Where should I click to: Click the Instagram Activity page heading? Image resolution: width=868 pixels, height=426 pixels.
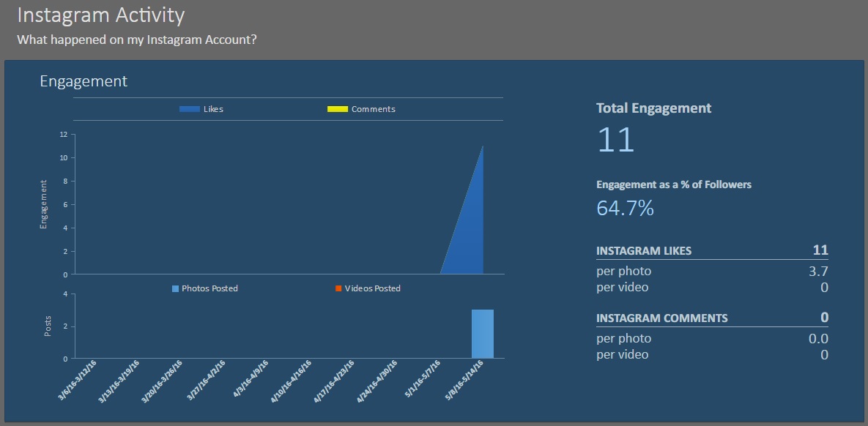coord(101,15)
